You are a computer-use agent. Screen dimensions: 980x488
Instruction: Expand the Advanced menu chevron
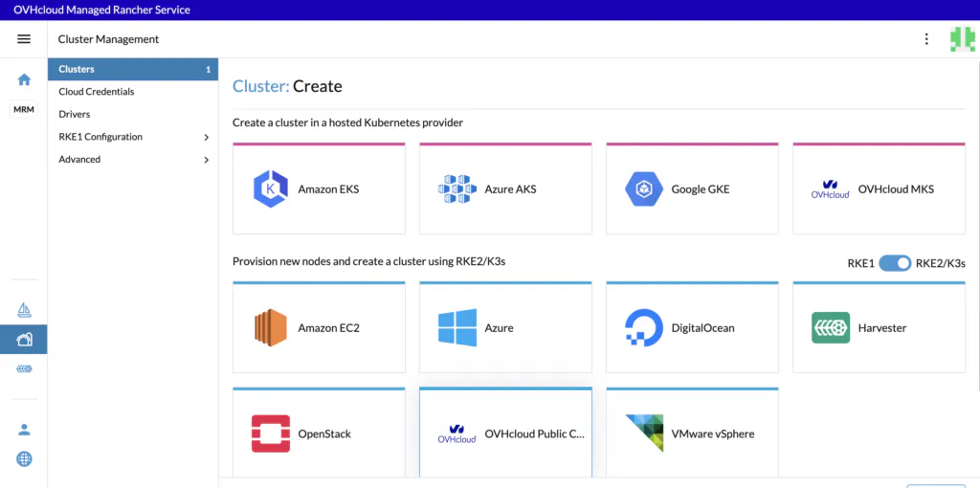pos(207,160)
